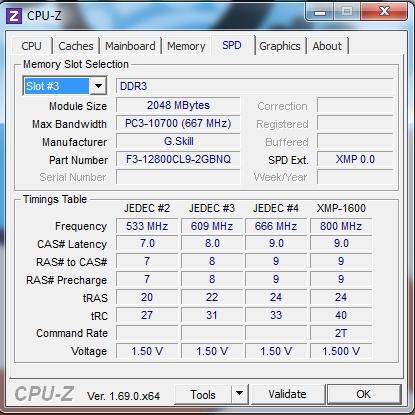Select the 533 MHz frequency cell
The image size is (415, 415).
pyautogui.click(x=147, y=226)
